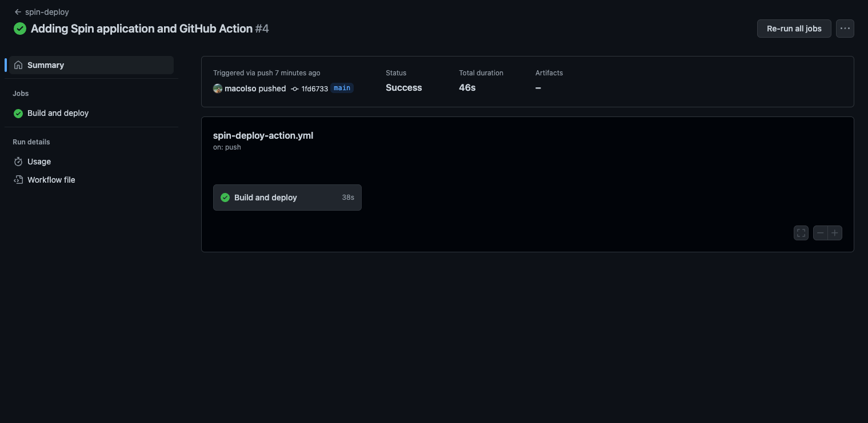868x423 pixels.
Task: Click the commit icon before 1fd6733
Action: (x=294, y=89)
